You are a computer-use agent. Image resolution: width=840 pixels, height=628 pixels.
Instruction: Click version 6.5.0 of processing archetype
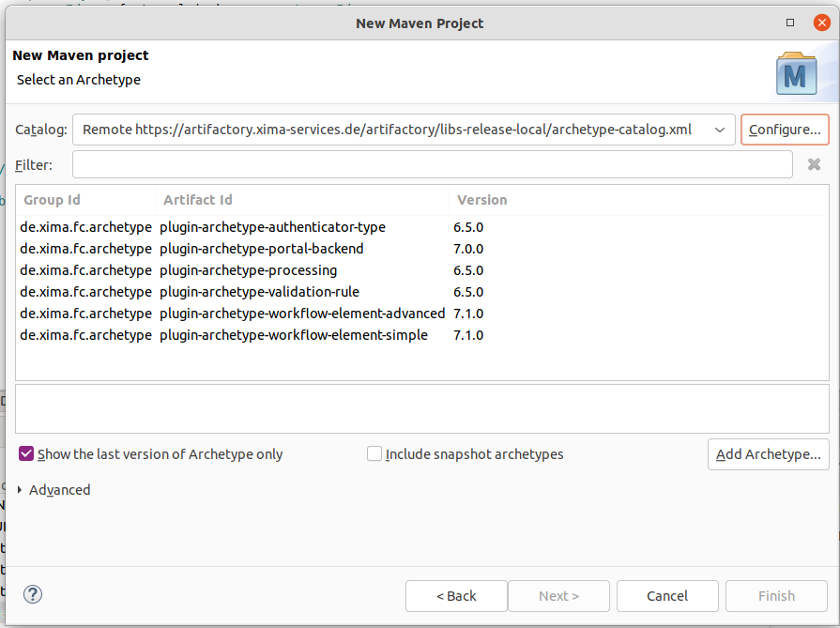(468, 270)
